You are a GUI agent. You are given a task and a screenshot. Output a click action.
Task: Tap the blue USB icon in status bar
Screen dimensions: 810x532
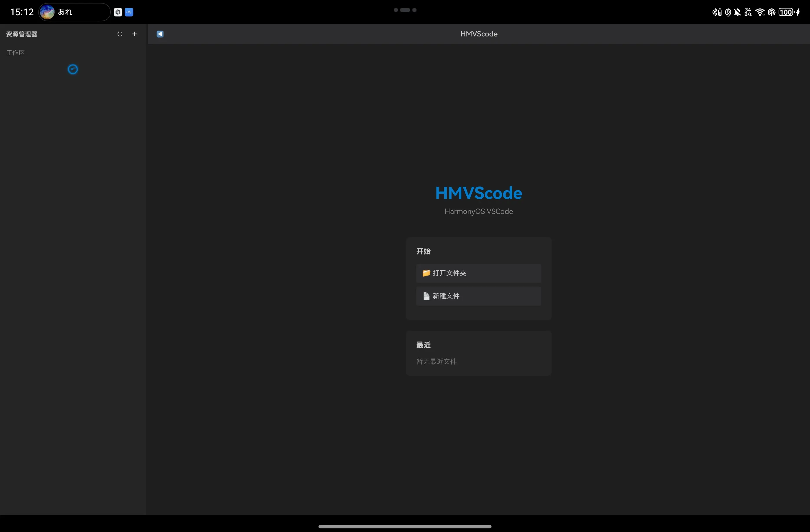[x=129, y=12]
